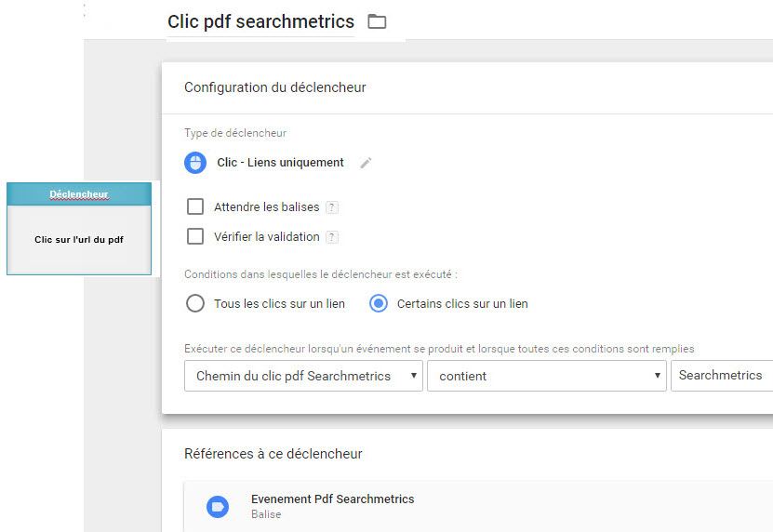Enable Attendre les balises checkbox

pyautogui.click(x=195, y=206)
